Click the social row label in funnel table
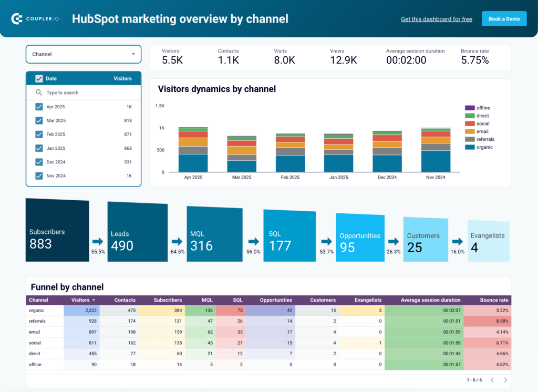Viewport: 538px width, 392px height. [35, 343]
